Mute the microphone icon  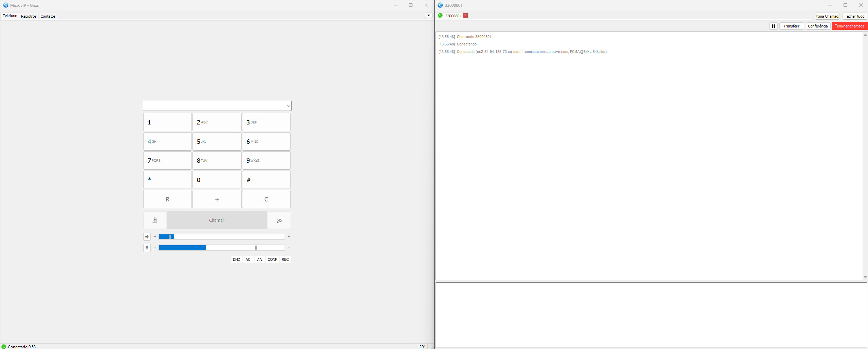(x=147, y=248)
